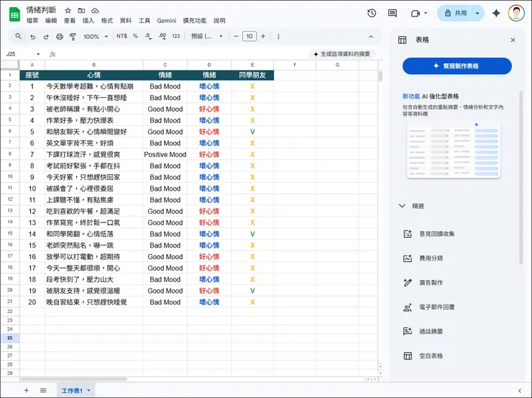Star the spreadsheet with the star icon
This screenshot has height=398, width=532.
pyautogui.click(x=68, y=11)
